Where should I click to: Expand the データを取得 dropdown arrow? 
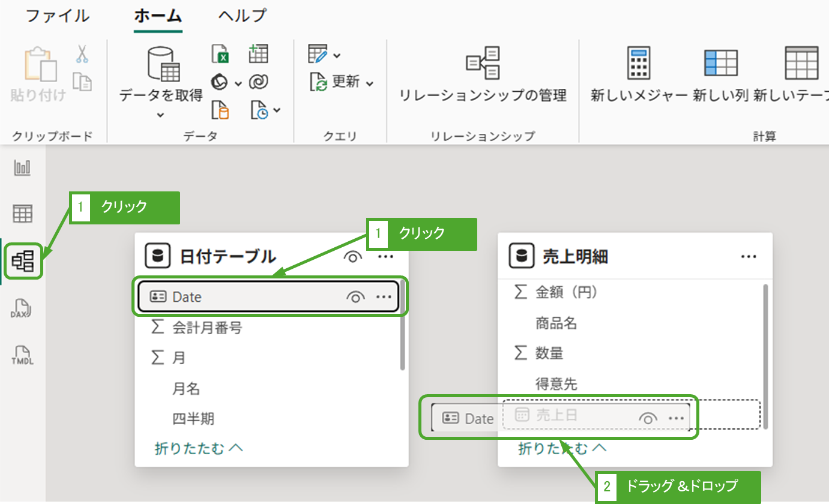pyautogui.click(x=160, y=114)
